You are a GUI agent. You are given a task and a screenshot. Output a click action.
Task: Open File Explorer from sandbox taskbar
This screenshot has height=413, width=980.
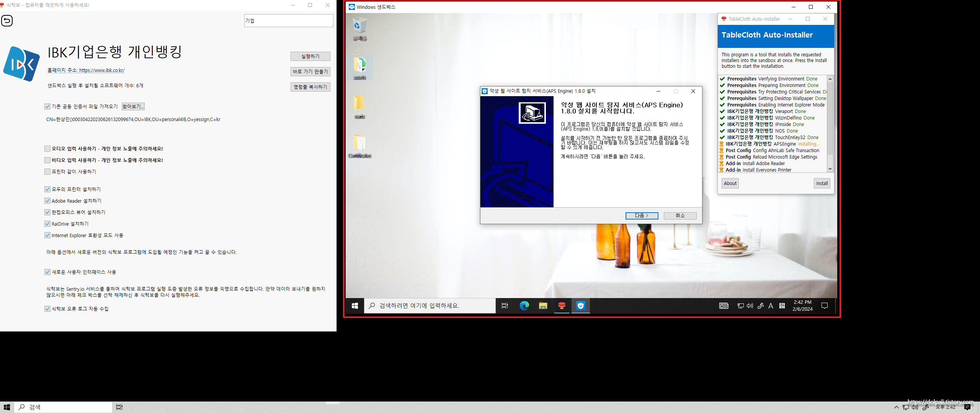coord(543,306)
